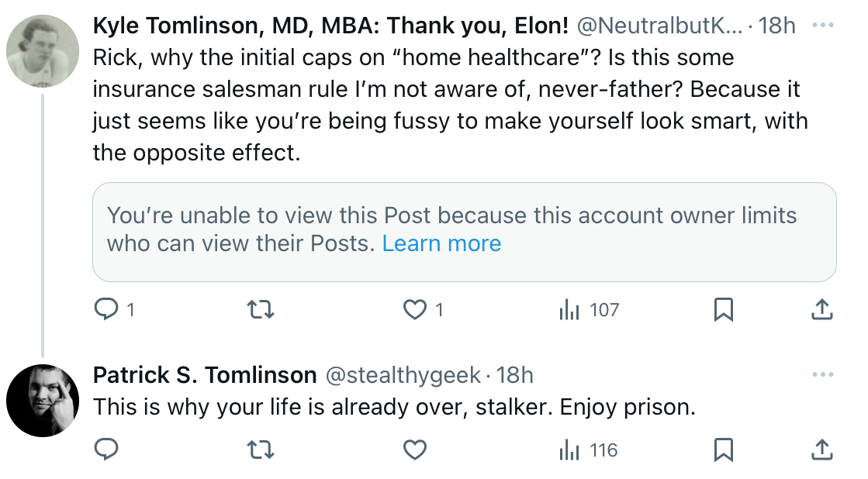Screen dimensions: 868x479
Task: Share Kyle Tomlinson's post
Action: tap(822, 309)
